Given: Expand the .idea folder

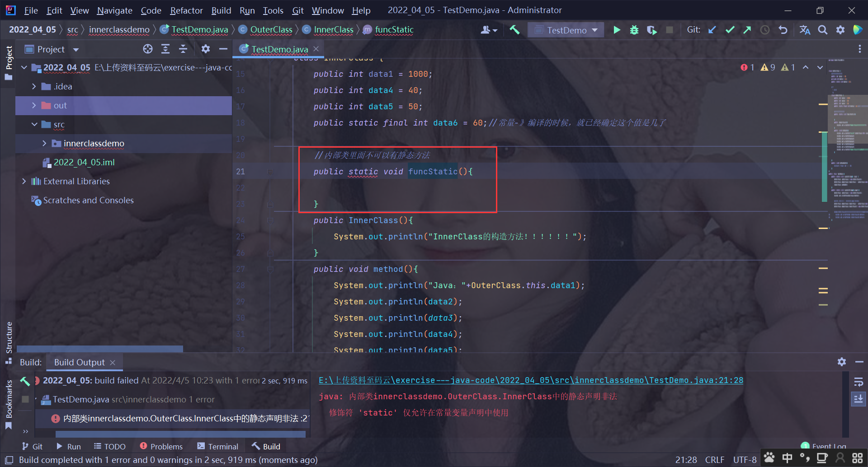Looking at the screenshot, I should [34, 86].
